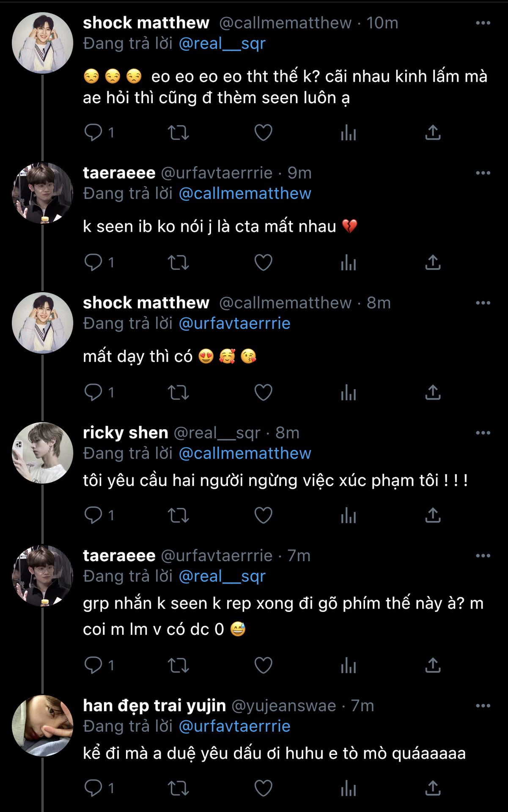The image size is (508, 812).
Task: Open more options on ricky shen's tweet
Action: click(x=483, y=433)
